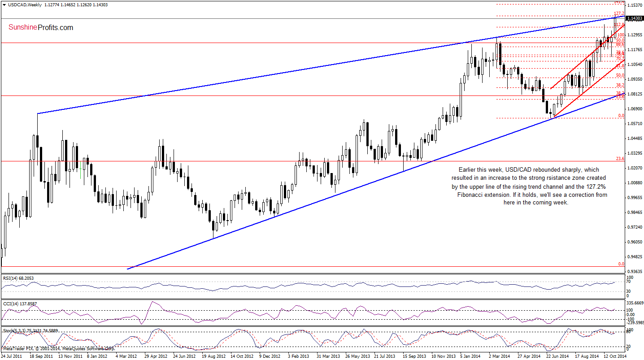Click the 335.6669 CCI scale value
The width and height of the screenshot is (644, 360).
coord(635,304)
